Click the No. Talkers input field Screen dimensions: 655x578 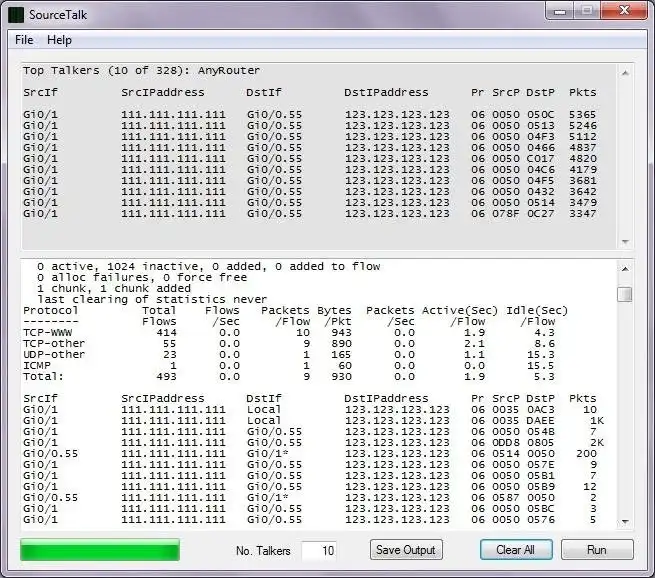(319, 550)
